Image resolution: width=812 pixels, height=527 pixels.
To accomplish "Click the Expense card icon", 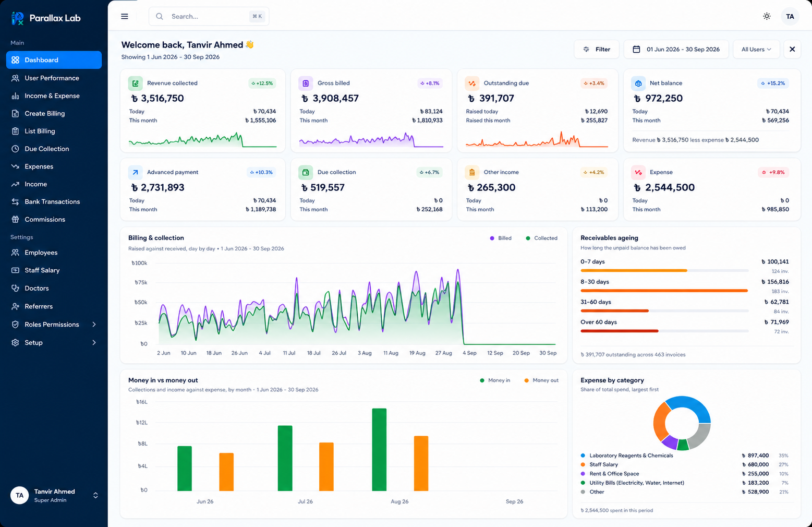I will [638, 172].
